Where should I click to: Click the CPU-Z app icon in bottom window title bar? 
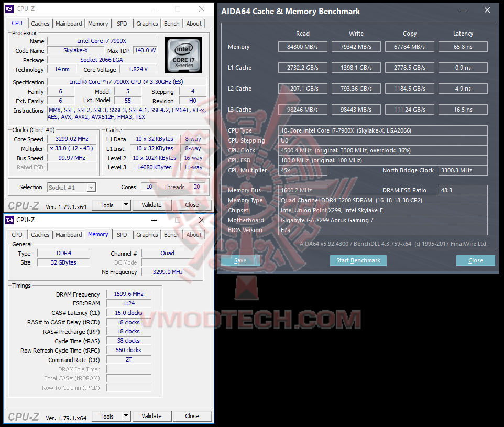coord(9,220)
